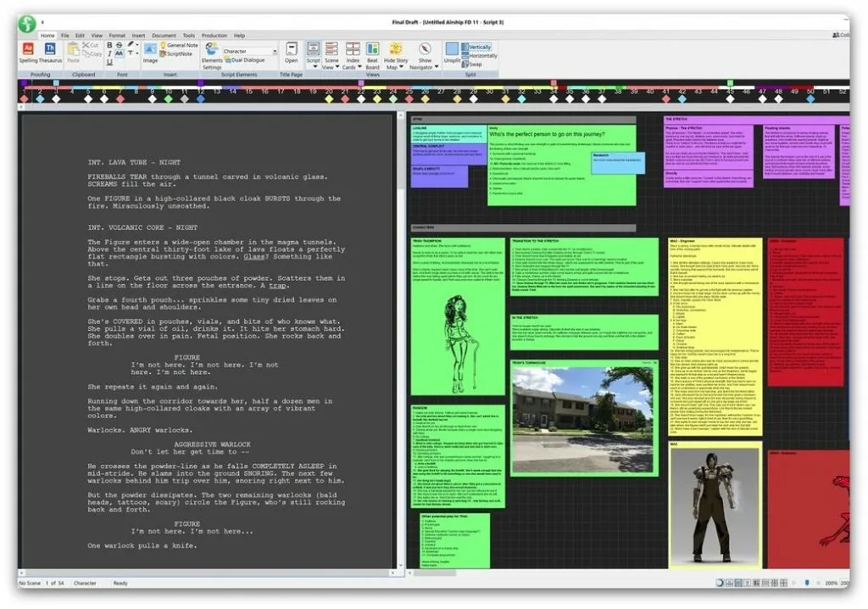Toggle Underline formatting
The image size is (868, 609).
point(109,63)
